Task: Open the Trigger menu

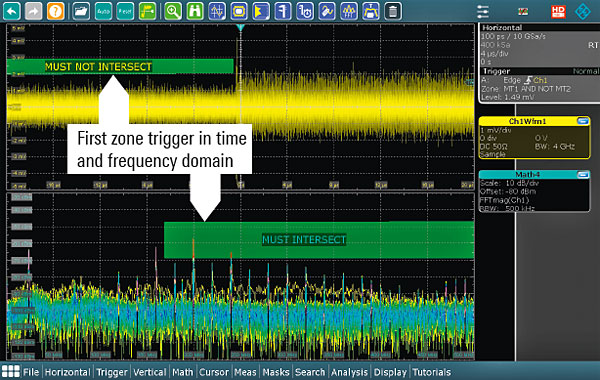Action: click(x=112, y=372)
